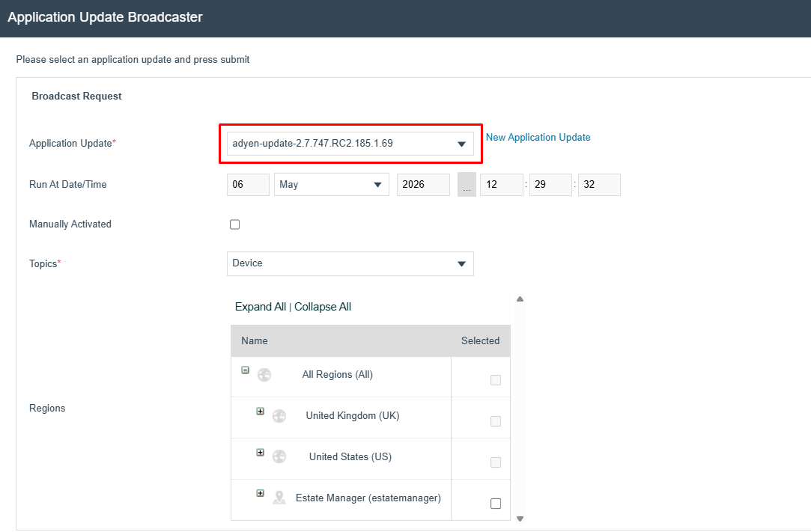Screen dimensions: 811x532
Task: Click the Estate Manager location pin icon
Action: pyautogui.click(x=279, y=498)
